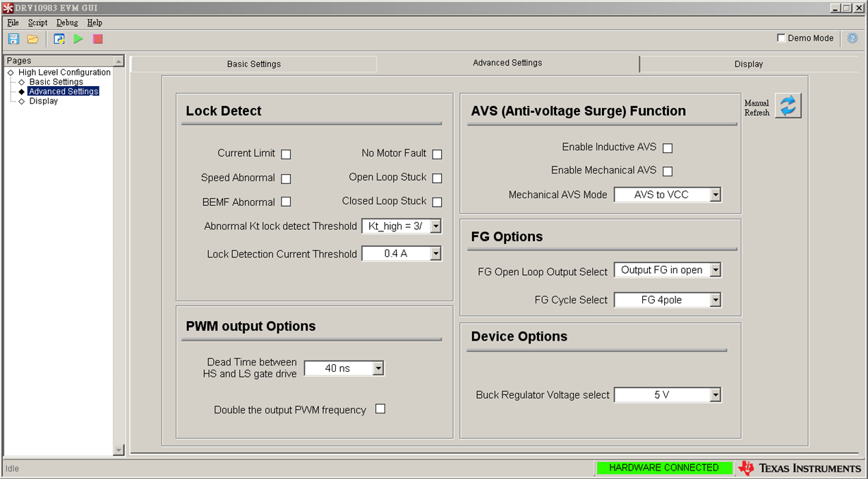
Task: Check Enable Inductive AVS
Action: (x=668, y=148)
